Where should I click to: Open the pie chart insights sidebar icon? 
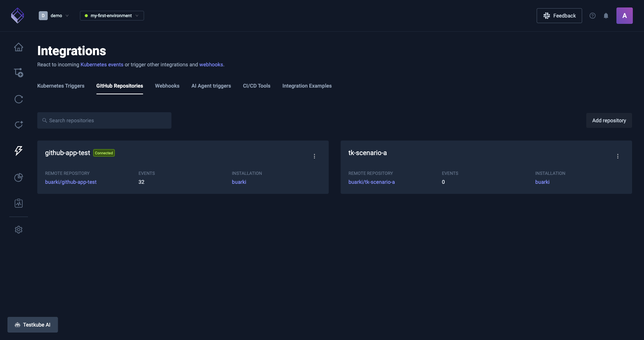pyautogui.click(x=19, y=177)
